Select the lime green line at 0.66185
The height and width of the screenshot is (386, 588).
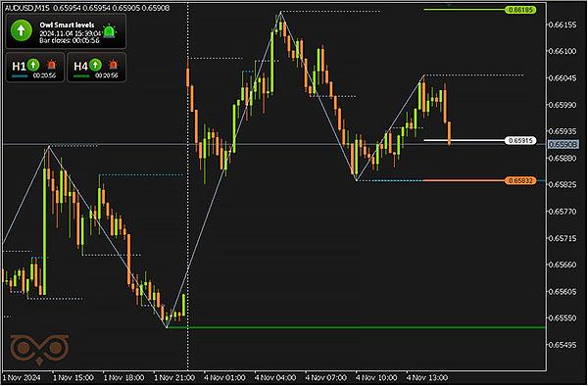click(x=465, y=10)
